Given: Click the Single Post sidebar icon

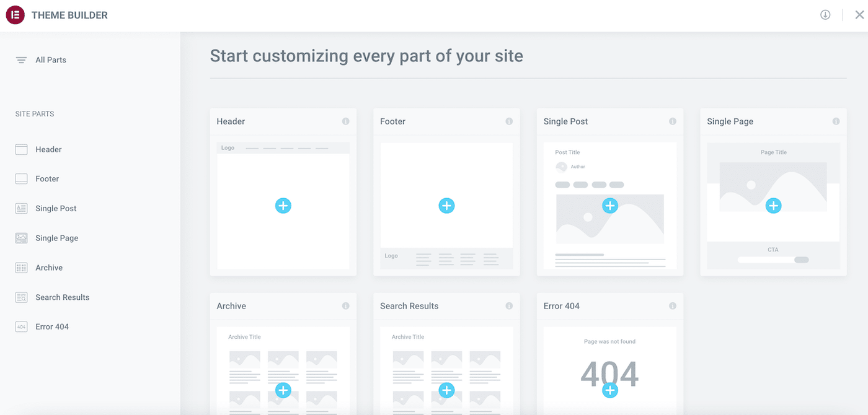Looking at the screenshot, I should click(21, 208).
